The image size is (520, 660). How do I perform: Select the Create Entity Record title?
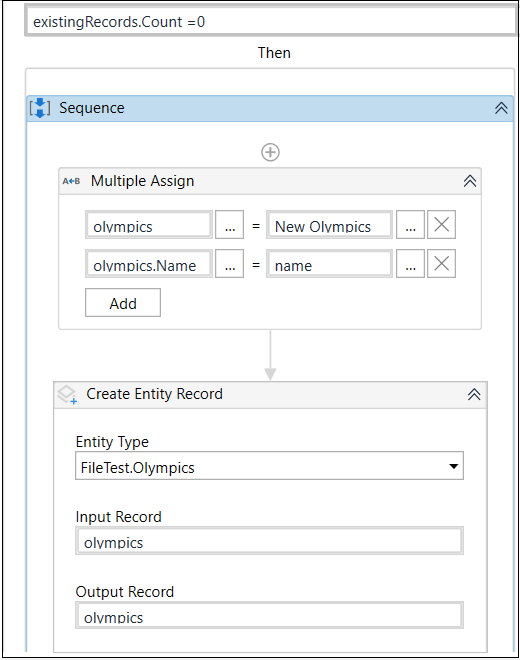(x=155, y=394)
